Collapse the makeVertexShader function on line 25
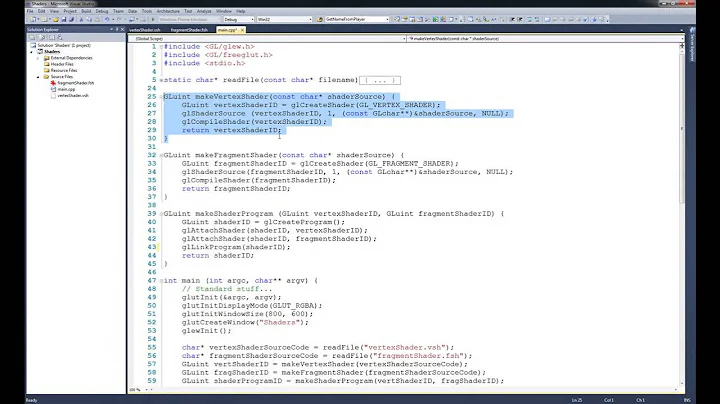Viewport: 720px width, 404px height. (161, 97)
